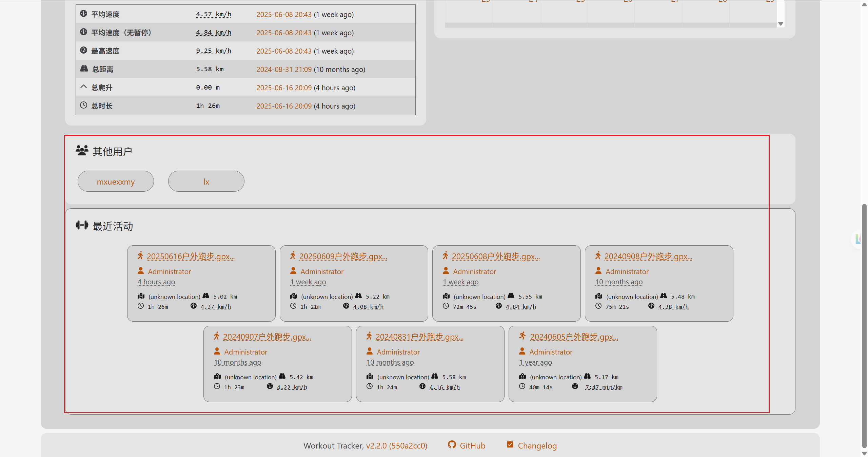Screen dimensions: 868x457
Task: Open 最高速度 record date link
Action: click(284, 51)
